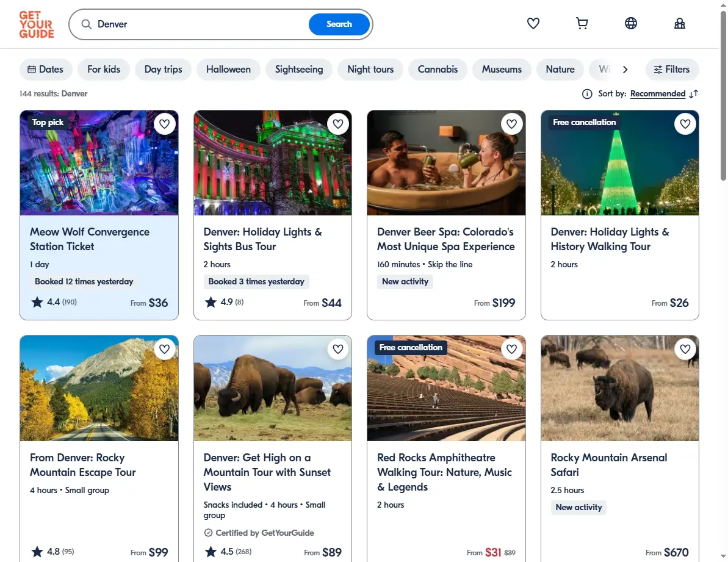Favorite the Denver Beer Spa card

511,124
